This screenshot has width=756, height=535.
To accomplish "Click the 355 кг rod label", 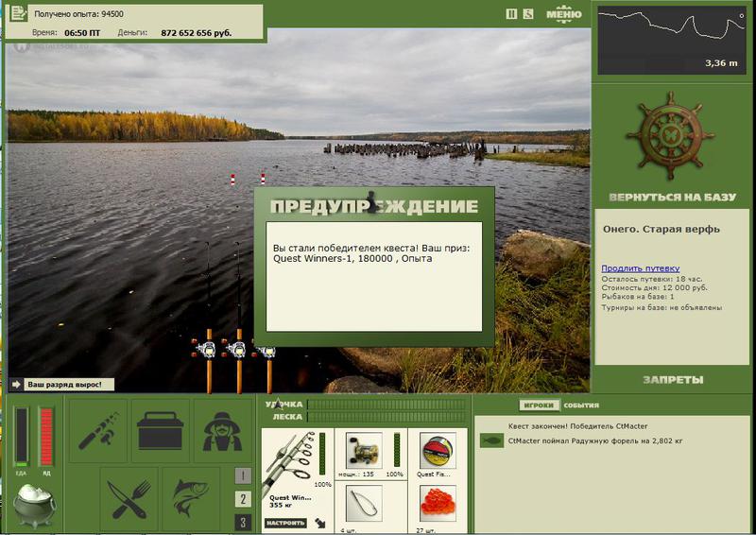I will pos(280,505).
